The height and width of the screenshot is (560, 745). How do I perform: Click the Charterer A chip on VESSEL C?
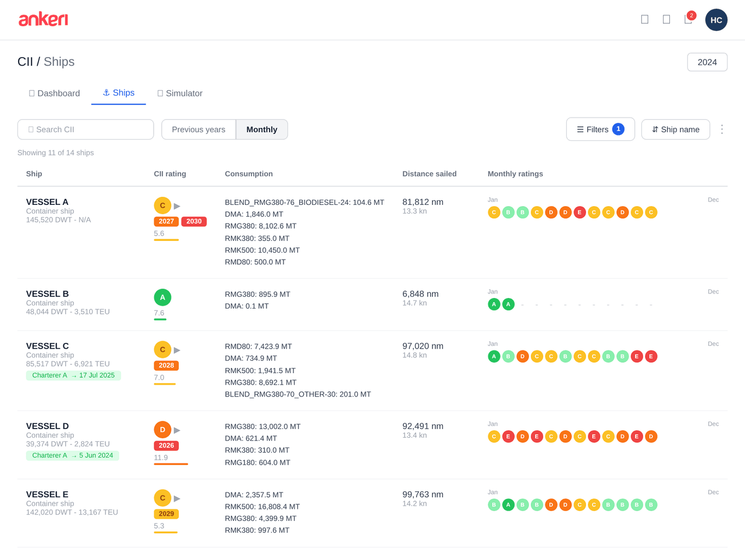tap(73, 375)
